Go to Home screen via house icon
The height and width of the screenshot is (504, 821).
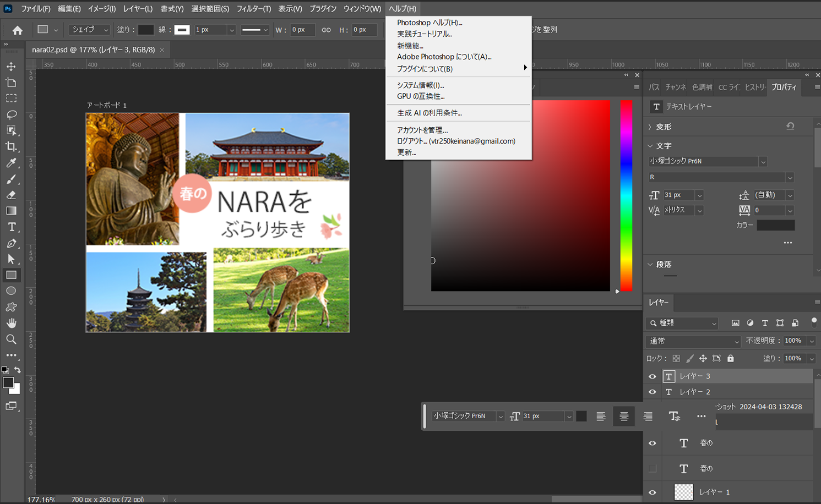pos(18,30)
